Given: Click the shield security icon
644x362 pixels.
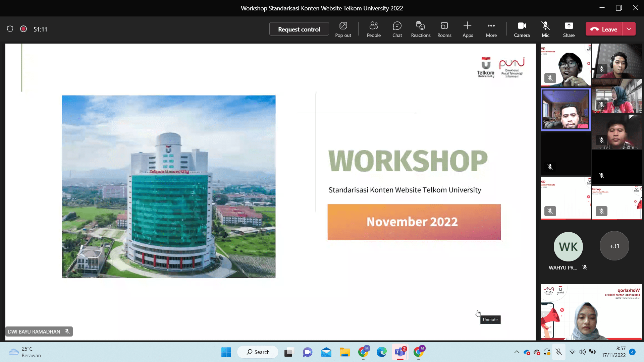Looking at the screenshot, I should coord(10,29).
